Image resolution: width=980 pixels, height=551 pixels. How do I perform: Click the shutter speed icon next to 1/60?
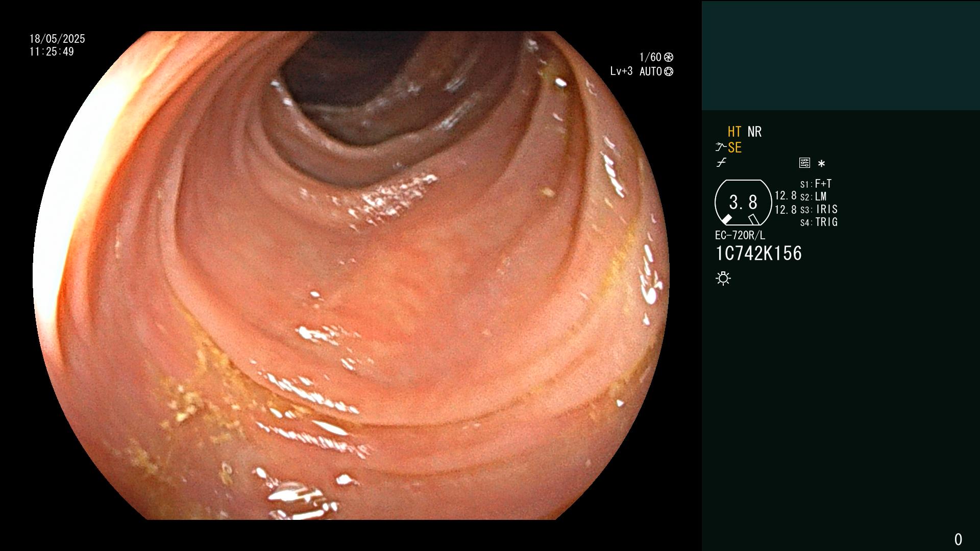pos(669,57)
